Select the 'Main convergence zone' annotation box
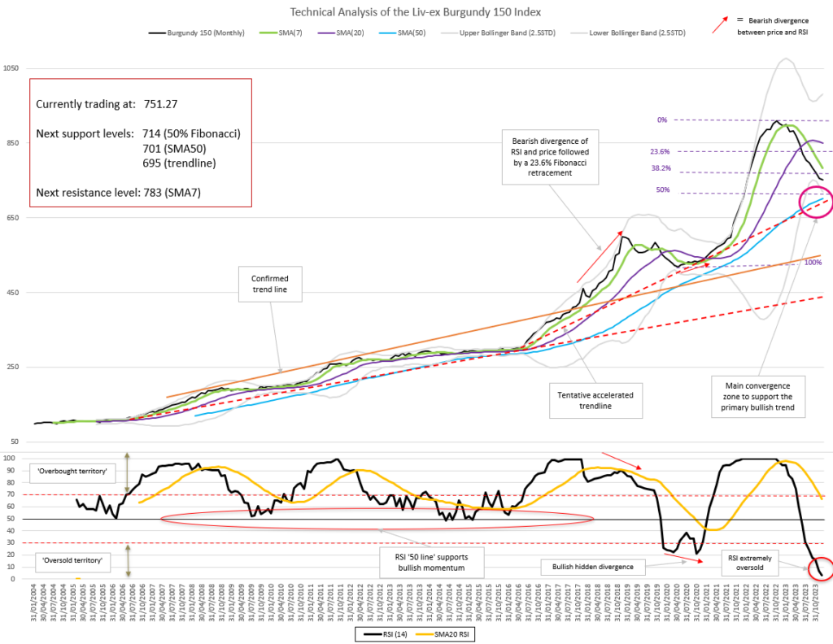Image resolution: width=833 pixels, height=644 pixels. pos(758,397)
